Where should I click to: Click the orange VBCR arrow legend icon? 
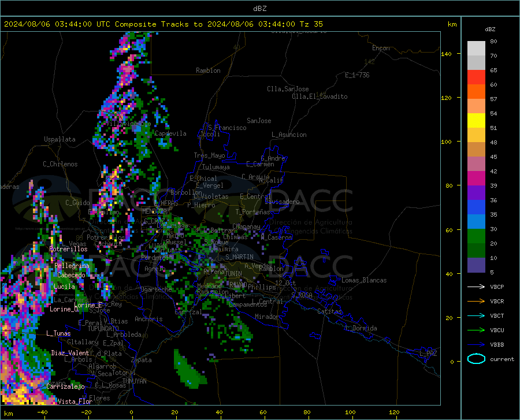(x=476, y=302)
